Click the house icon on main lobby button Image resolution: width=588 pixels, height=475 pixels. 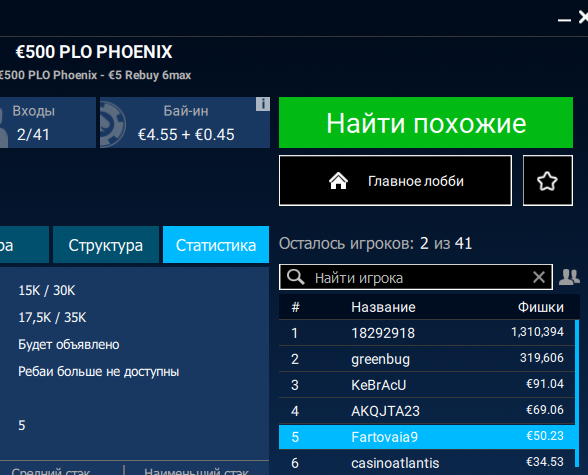(338, 181)
